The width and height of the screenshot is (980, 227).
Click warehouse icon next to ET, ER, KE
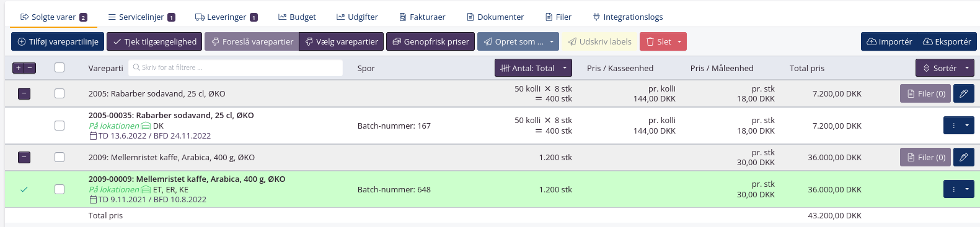click(x=146, y=189)
